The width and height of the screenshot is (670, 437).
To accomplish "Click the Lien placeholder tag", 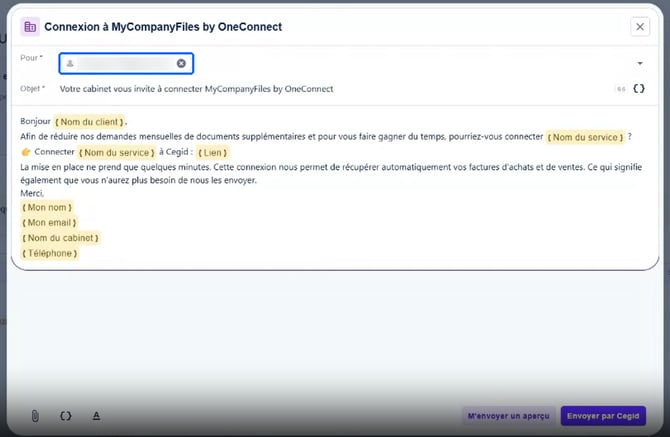I will [212, 153].
